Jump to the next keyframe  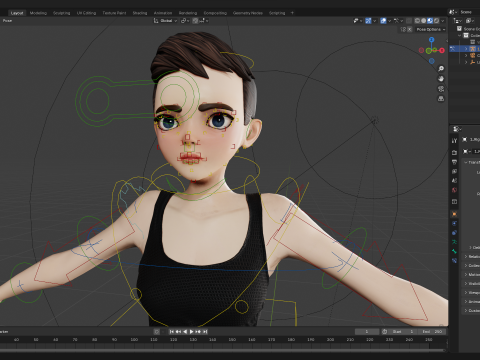click(198, 332)
